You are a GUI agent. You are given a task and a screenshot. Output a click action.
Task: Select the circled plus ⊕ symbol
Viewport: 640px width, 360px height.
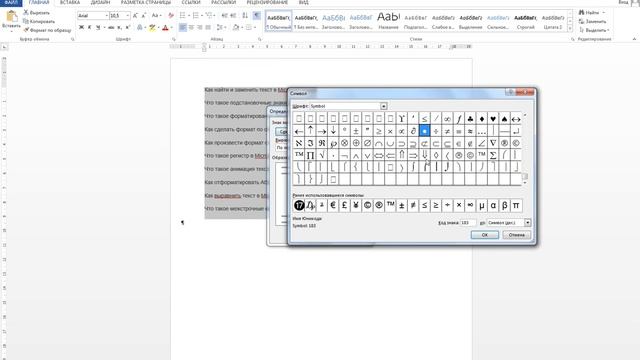coord(356,143)
